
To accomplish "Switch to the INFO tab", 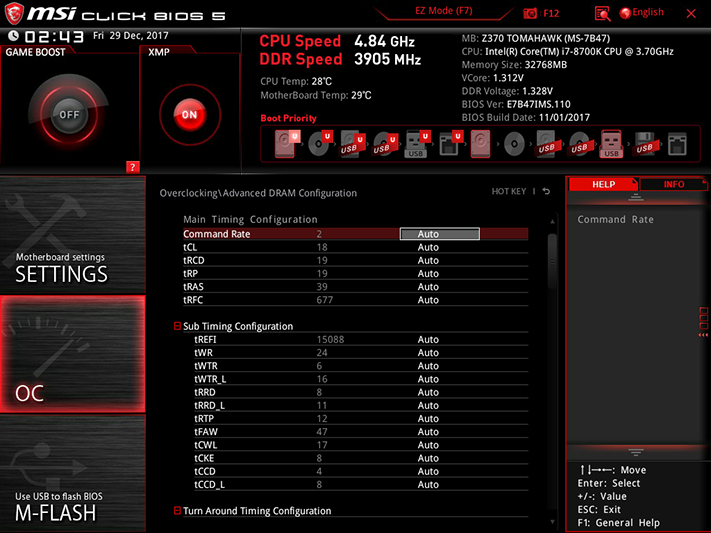I will tap(673, 184).
